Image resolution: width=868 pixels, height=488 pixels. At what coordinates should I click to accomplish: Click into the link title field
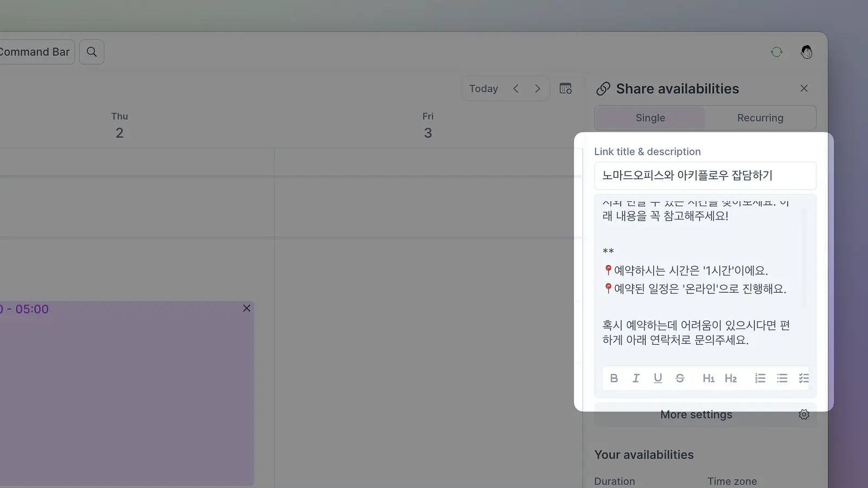(x=705, y=176)
